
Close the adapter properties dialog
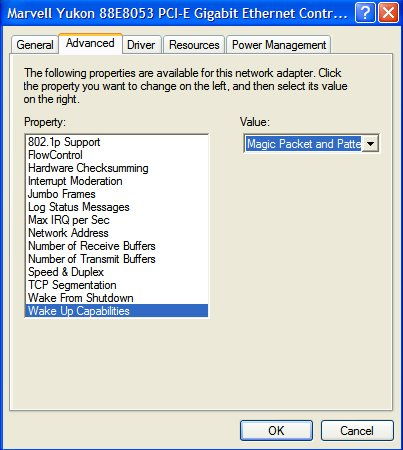pyautogui.click(x=388, y=13)
